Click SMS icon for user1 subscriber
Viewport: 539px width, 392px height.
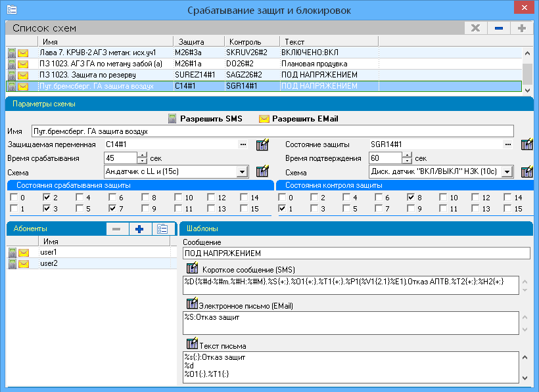[x=12, y=253]
